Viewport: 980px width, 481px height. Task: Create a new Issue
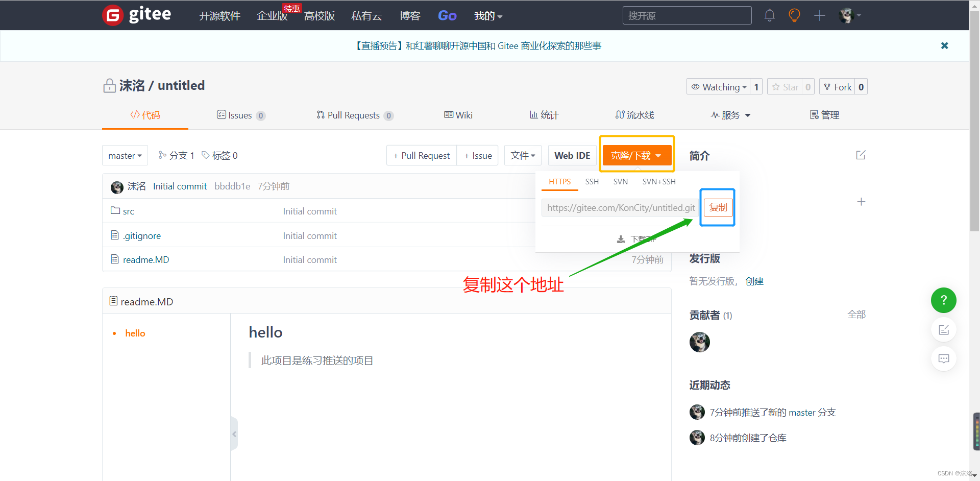tap(478, 155)
